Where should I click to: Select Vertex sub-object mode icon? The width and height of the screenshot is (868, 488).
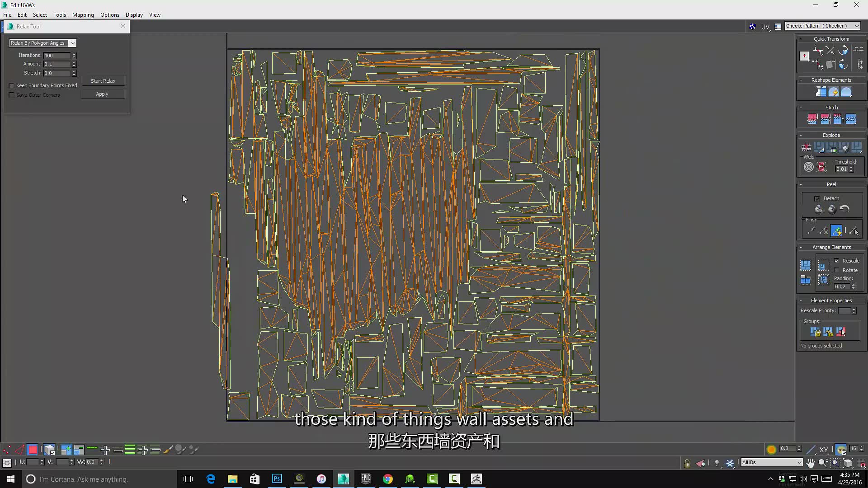(6, 450)
